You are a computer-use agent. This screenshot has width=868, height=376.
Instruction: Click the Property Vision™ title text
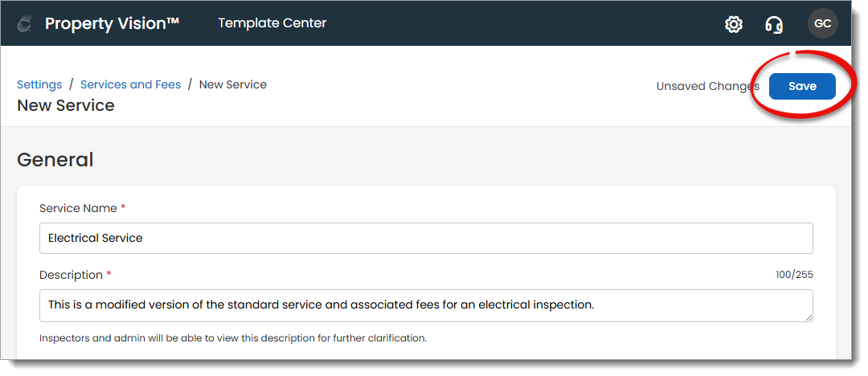112,24
